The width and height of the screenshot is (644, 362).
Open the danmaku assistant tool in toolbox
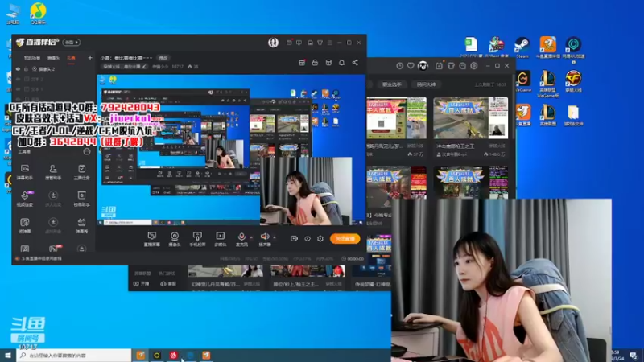tap(25, 171)
